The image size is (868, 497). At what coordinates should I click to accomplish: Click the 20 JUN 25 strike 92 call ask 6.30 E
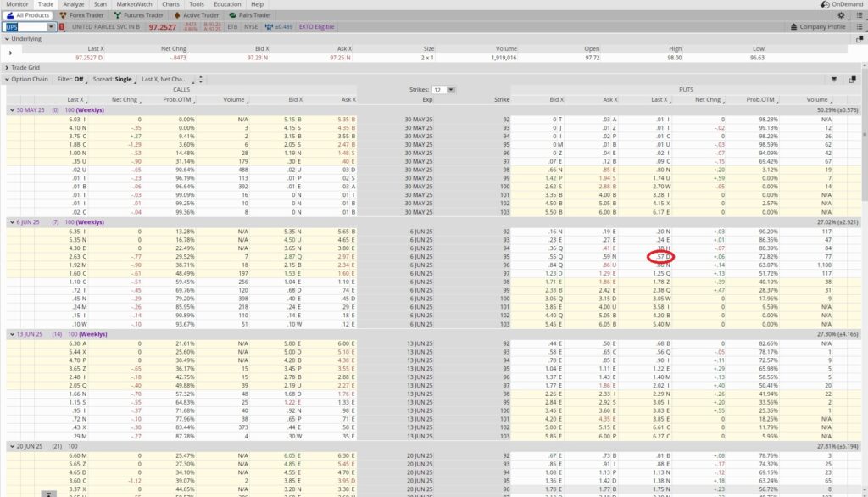point(347,456)
